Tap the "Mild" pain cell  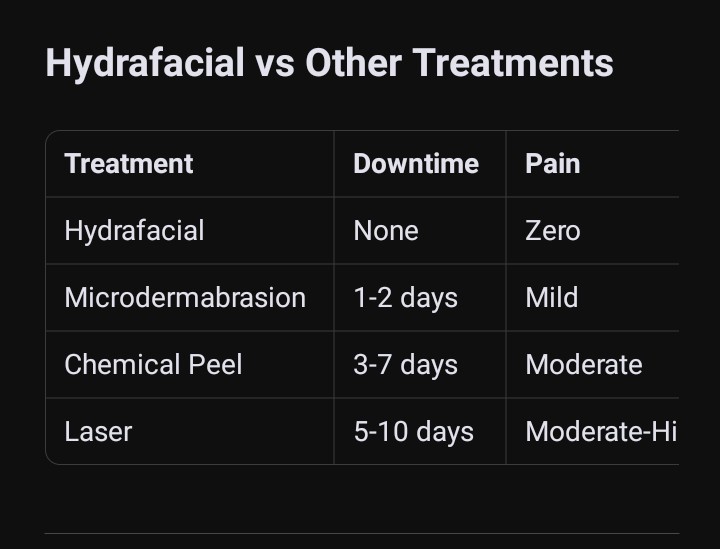pyautogui.click(x=552, y=298)
